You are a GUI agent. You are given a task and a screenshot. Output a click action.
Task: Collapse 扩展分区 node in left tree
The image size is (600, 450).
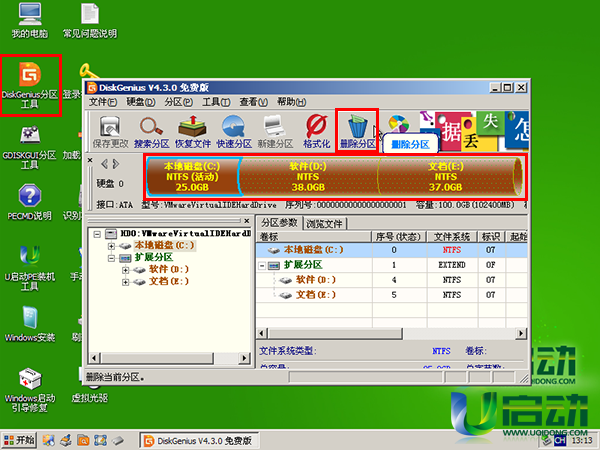click(111, 258)
